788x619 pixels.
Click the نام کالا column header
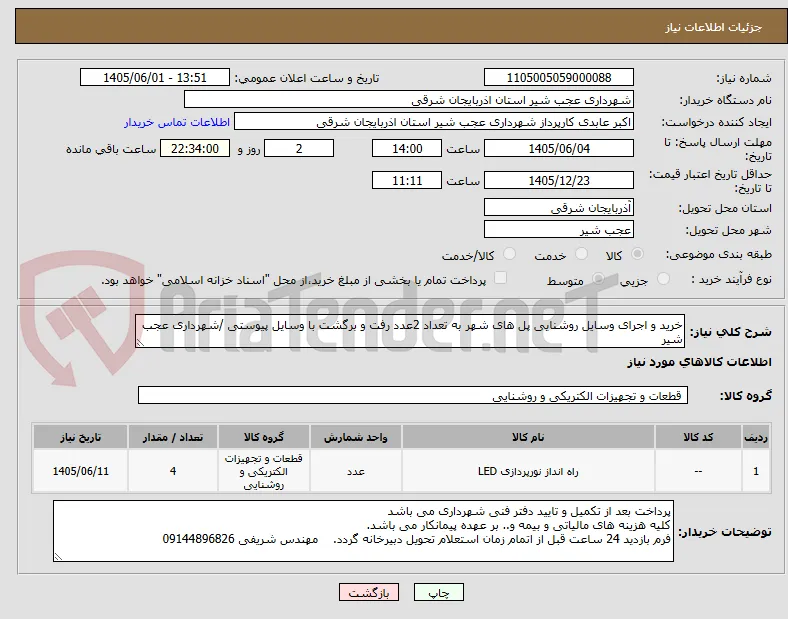pos(528,437)
